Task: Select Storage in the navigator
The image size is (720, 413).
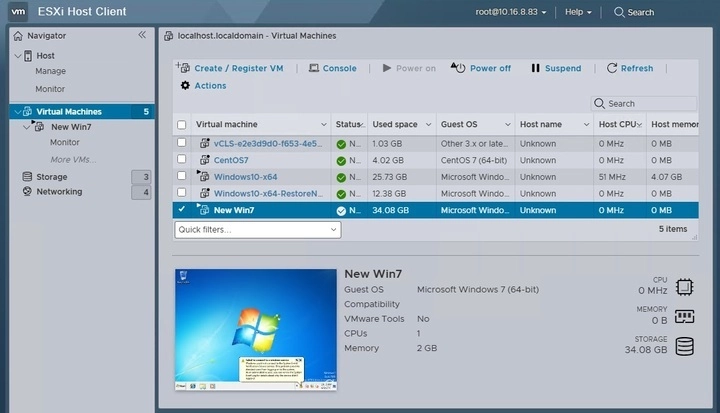Action: [52, 177]
